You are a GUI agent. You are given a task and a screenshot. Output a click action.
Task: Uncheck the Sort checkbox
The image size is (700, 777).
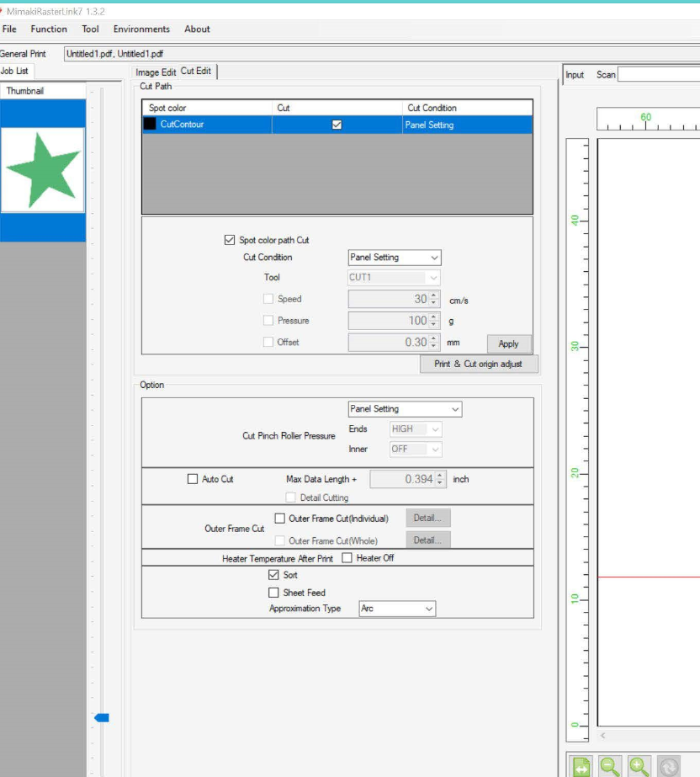click(x=273, y=575)
